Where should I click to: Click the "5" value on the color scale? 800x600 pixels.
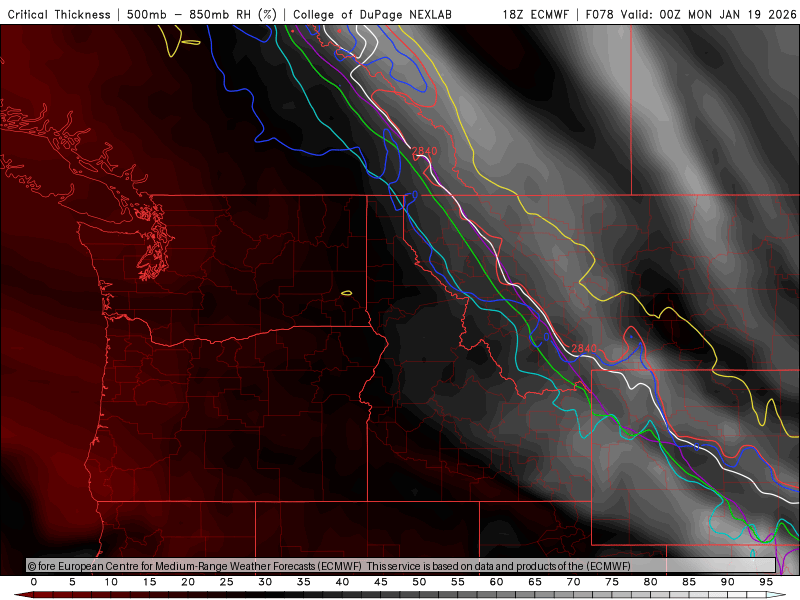click(x=72, y=582)
